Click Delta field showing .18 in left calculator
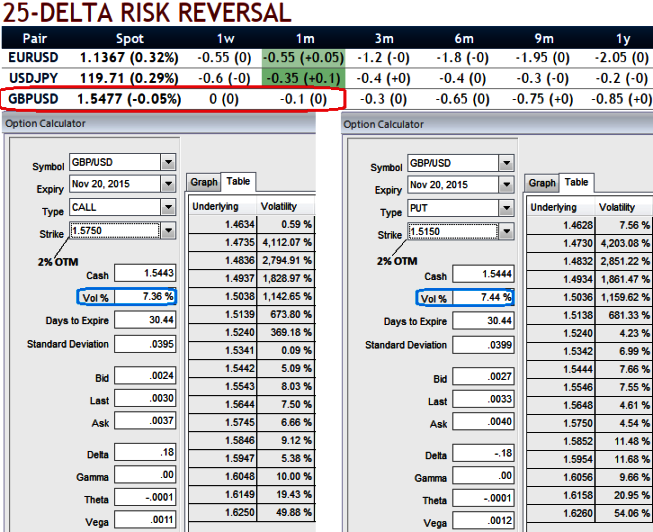 tap(145, 452)
